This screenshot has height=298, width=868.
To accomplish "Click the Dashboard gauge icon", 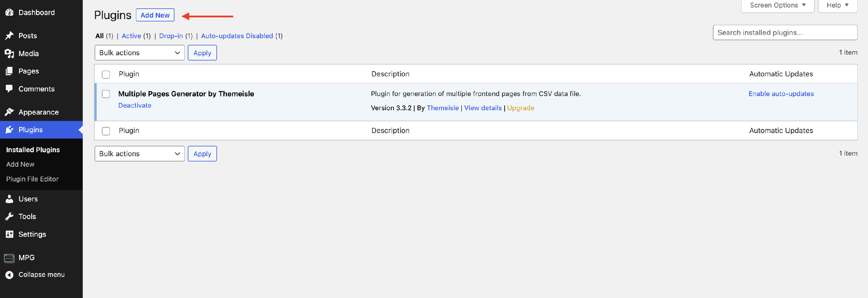I will pyautogui.click(x=10, y=12).
